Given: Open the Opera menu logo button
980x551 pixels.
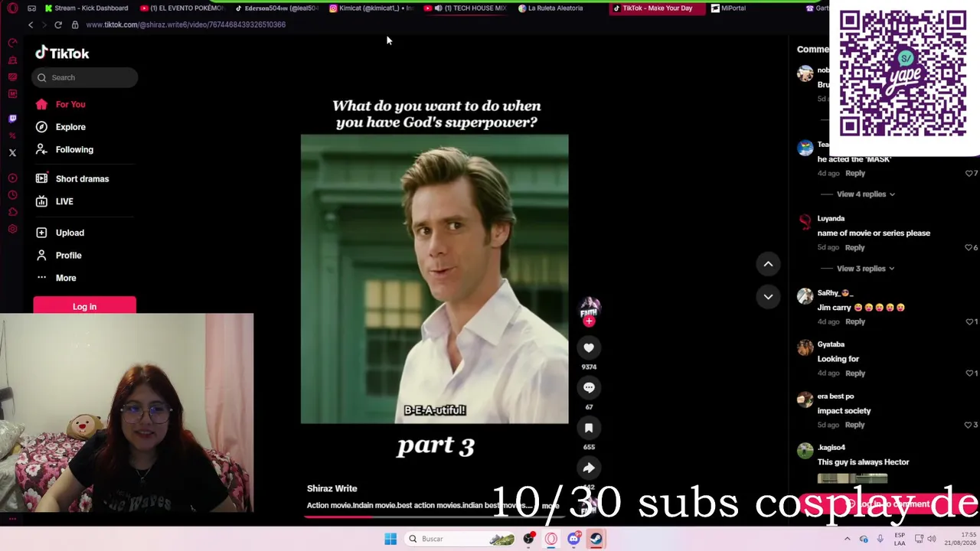Looking at the screenshot, I should 12,8.
